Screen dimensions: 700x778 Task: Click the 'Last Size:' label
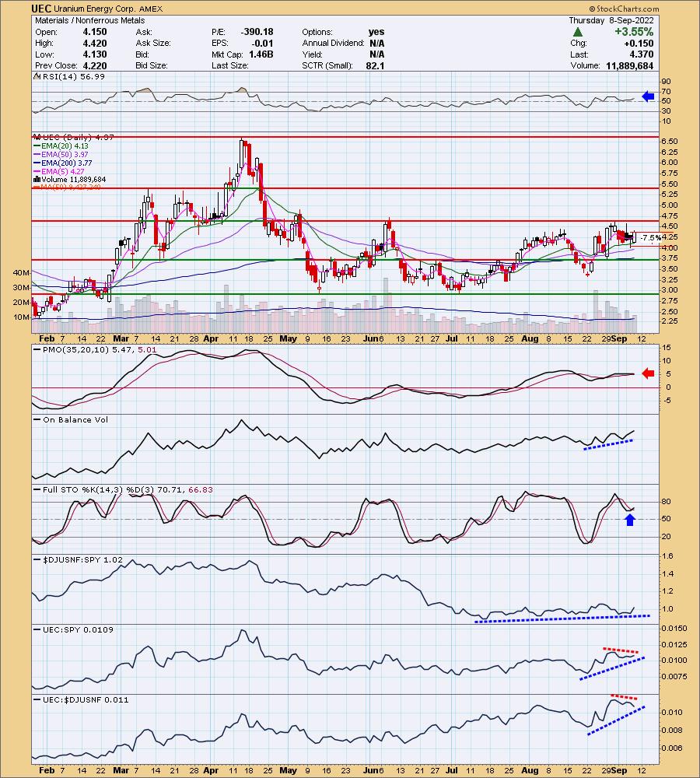click(x=230, y=65)
